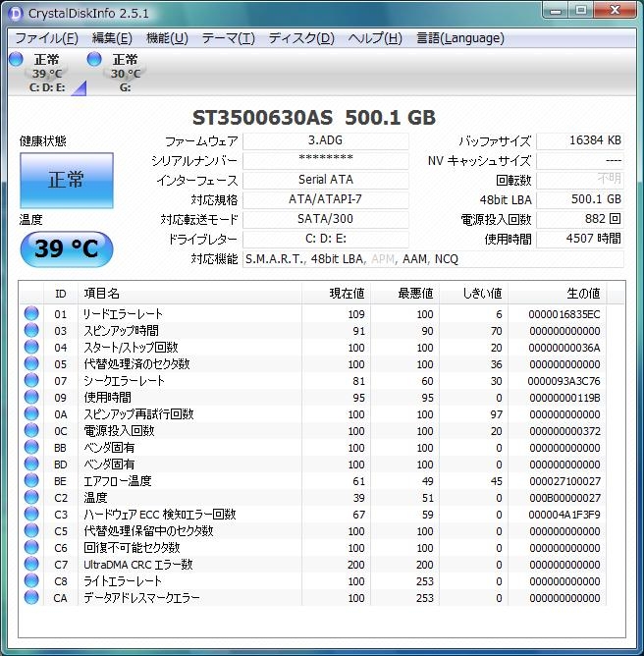Click status orb for ID 09 使用時間 row
Image resolution: width=644 pixels, height=656 pixels.
click(31, 398)
